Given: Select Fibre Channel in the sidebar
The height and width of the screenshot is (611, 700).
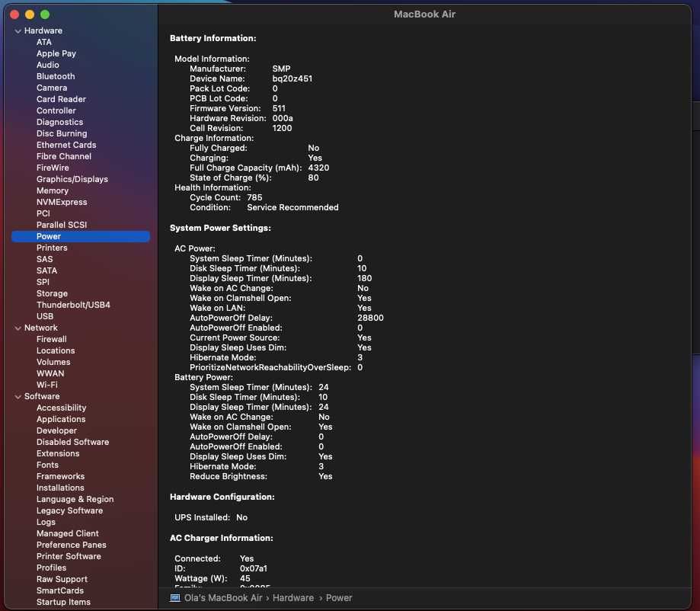Looking at the screenshot, I should click(64, 156).
